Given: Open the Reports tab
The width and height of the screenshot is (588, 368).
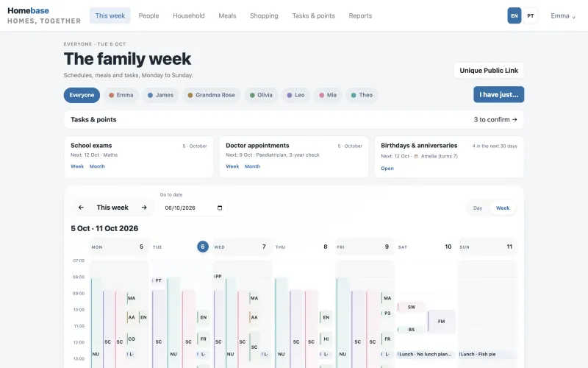Looking at the screenshot, I should point(360,15).
